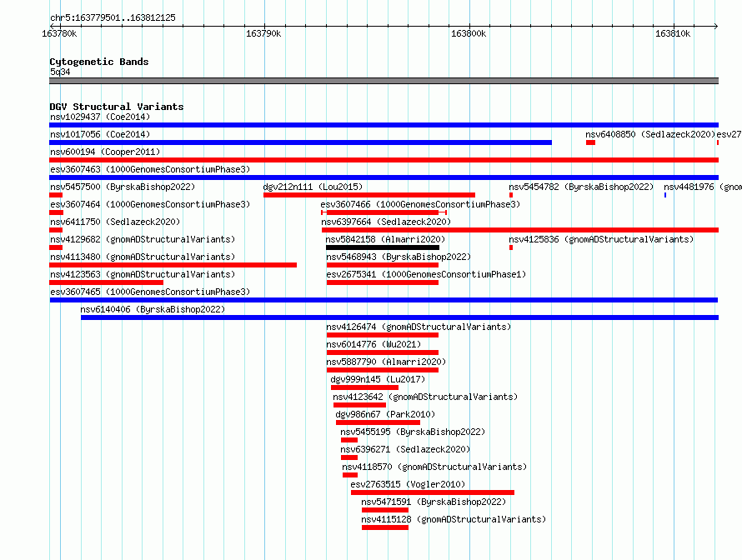Image resolution: width=742 pixels, height=560 pixels.
Task: Click the esv3607466 bar with whiskers
Action: [x=384, y=212]
